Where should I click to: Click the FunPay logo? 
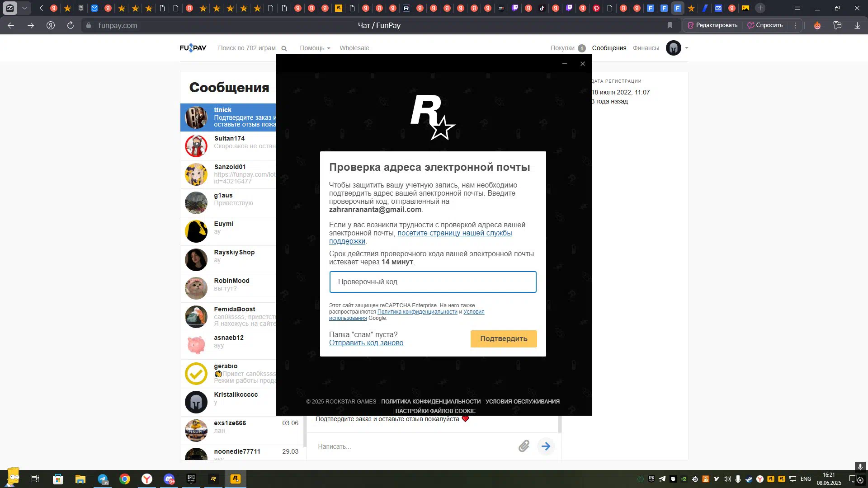tap(193, 48)
